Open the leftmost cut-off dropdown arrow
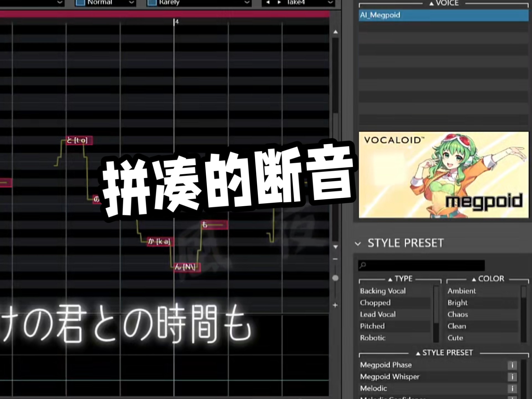 click(60, 3)
